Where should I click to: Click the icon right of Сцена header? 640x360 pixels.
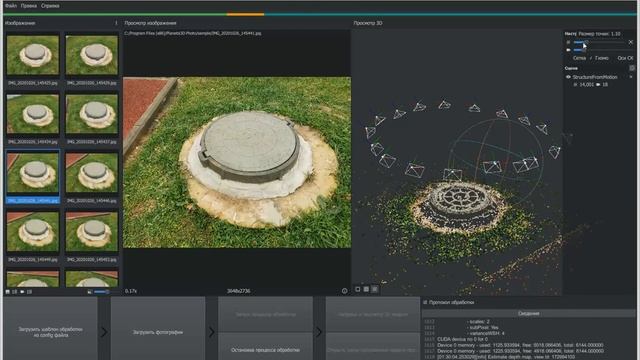(x=632, y=68)
